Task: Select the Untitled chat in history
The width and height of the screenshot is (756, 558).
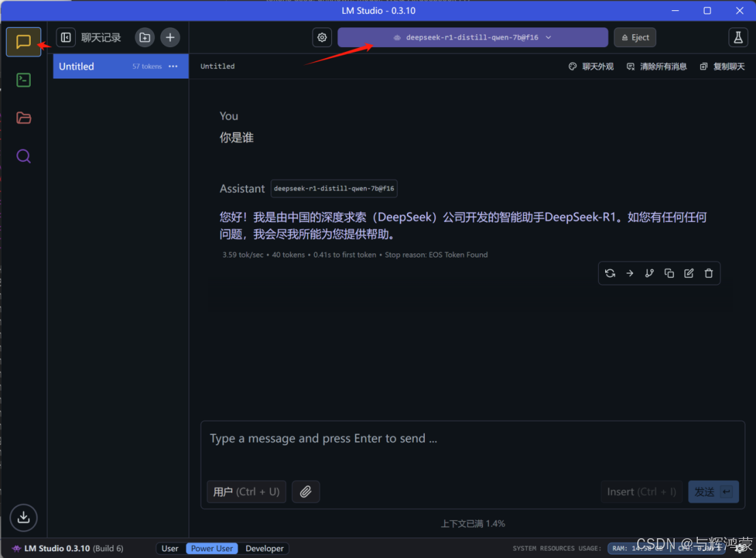Action: [120, 66]
